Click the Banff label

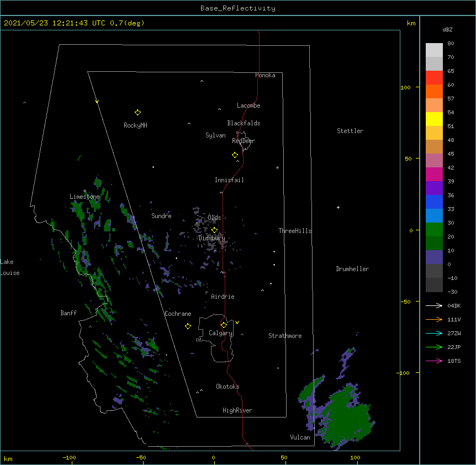pyautogui.click(x=68, y=313)
